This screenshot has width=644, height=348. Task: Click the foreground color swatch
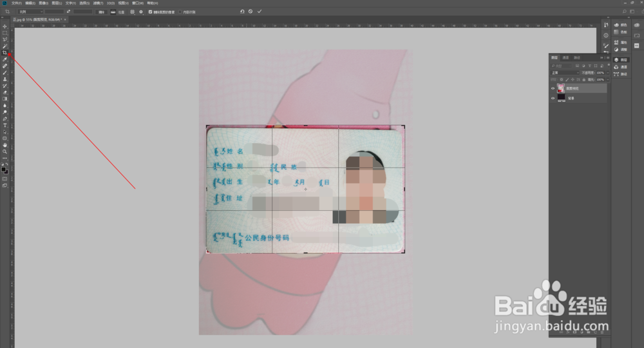4,169
